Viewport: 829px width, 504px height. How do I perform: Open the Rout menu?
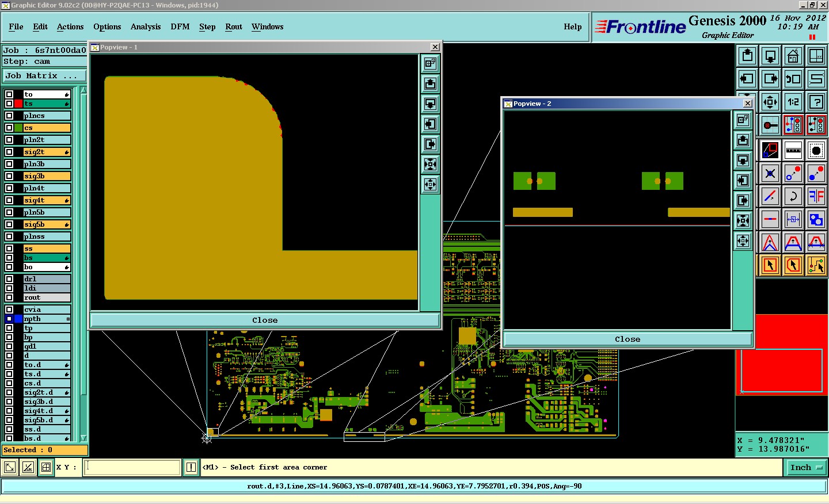coord(234,26)
